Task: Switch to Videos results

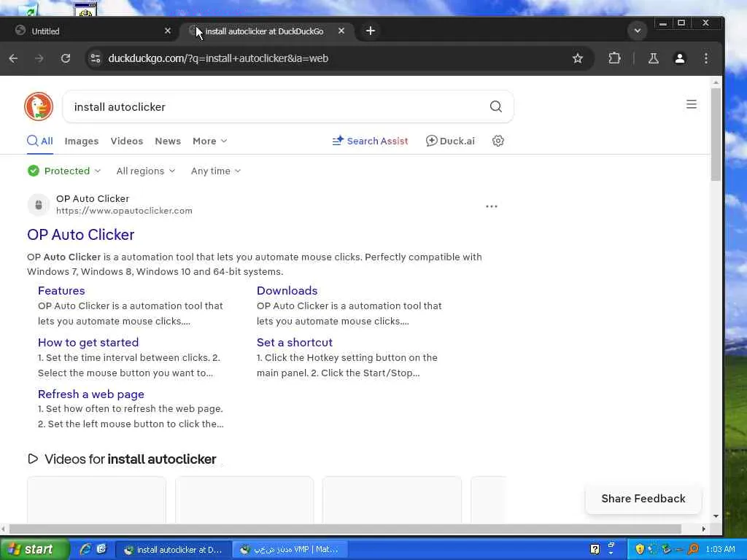Action: point(127,141)
